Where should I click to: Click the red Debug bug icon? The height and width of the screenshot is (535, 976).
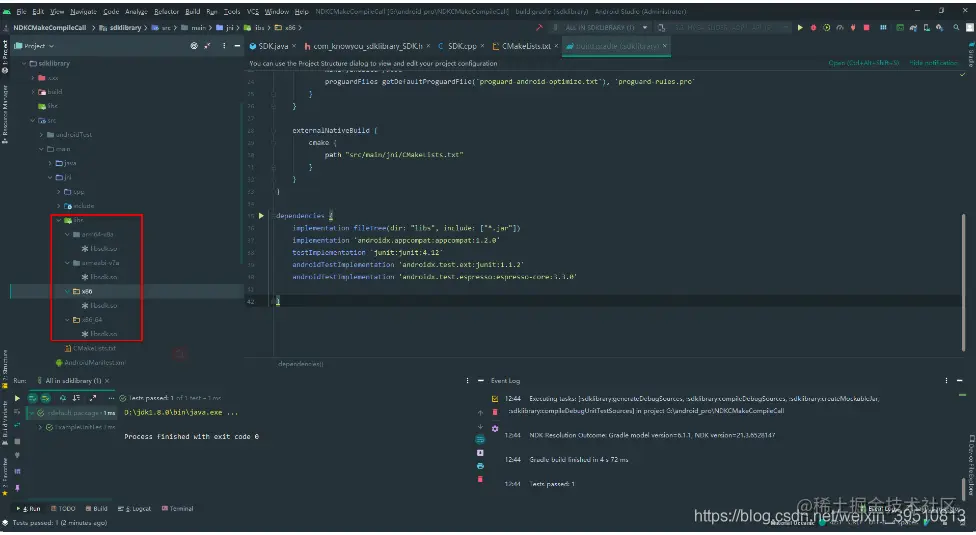point(813,27)
